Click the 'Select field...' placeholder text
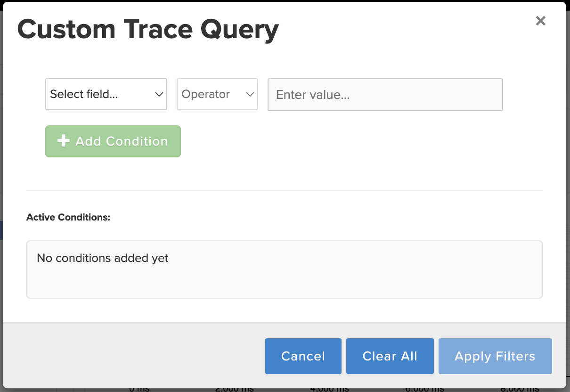The width and height of the screenshot is (570, 392). [84, 94]
